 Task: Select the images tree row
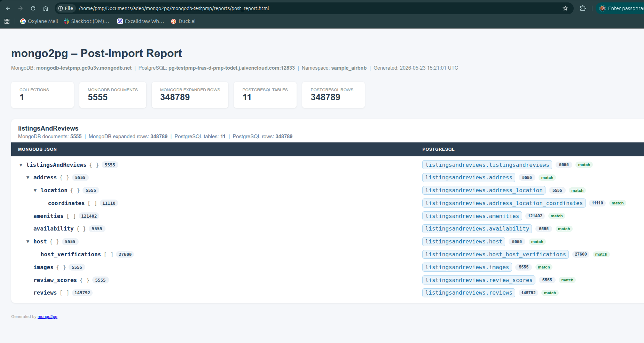59,267
